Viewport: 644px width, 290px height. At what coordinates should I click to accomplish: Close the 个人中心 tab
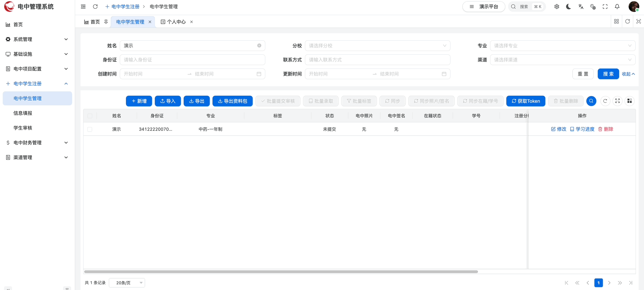pyautogui.click(x=192, y=22)
